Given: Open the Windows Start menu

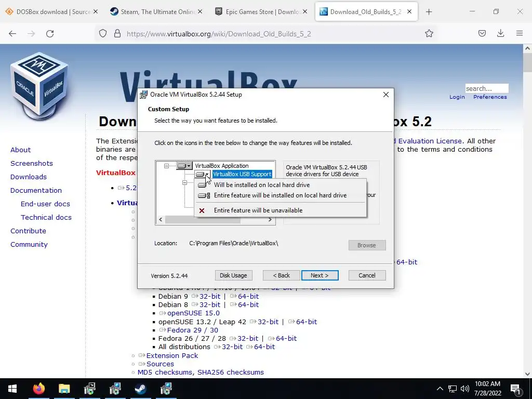Looking at the screenshot, I should pyautogui.click(x=12, y=389).
